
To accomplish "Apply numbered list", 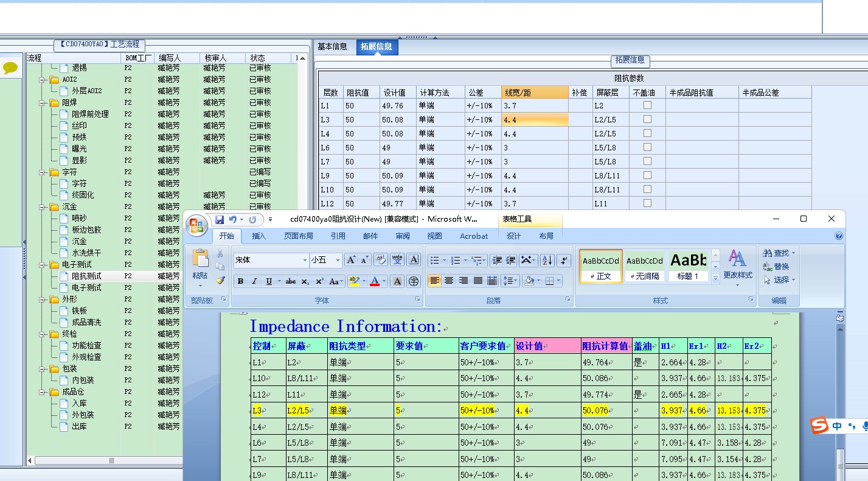I will pos(456,260).
